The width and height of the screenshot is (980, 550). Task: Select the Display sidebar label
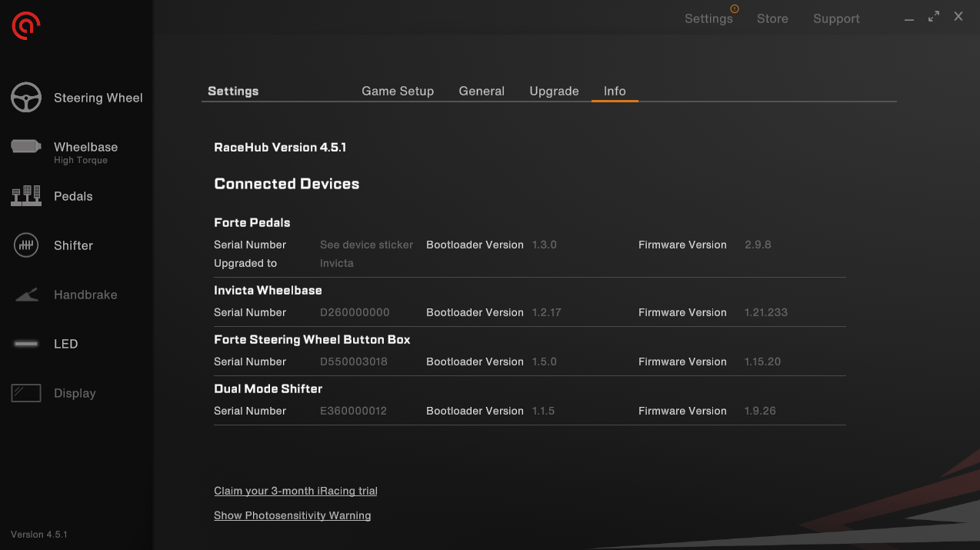pyautogui.click(x=75, y=393)
